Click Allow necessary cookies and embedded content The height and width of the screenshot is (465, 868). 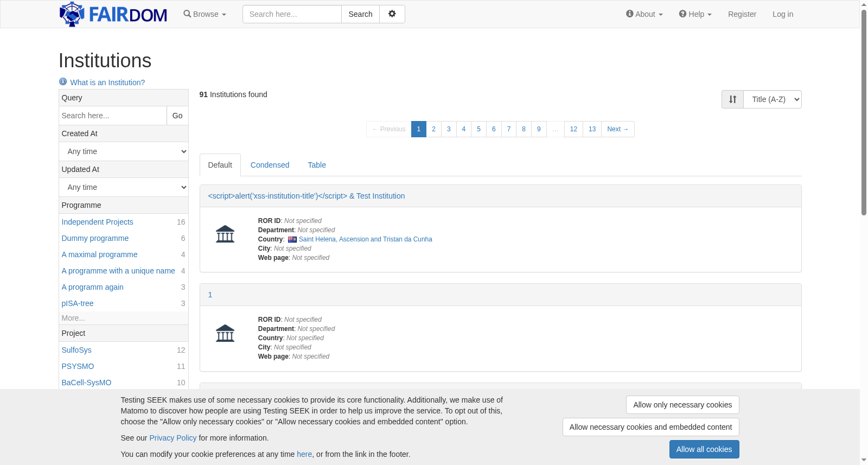pyautogui.click(x=651, y=427)
